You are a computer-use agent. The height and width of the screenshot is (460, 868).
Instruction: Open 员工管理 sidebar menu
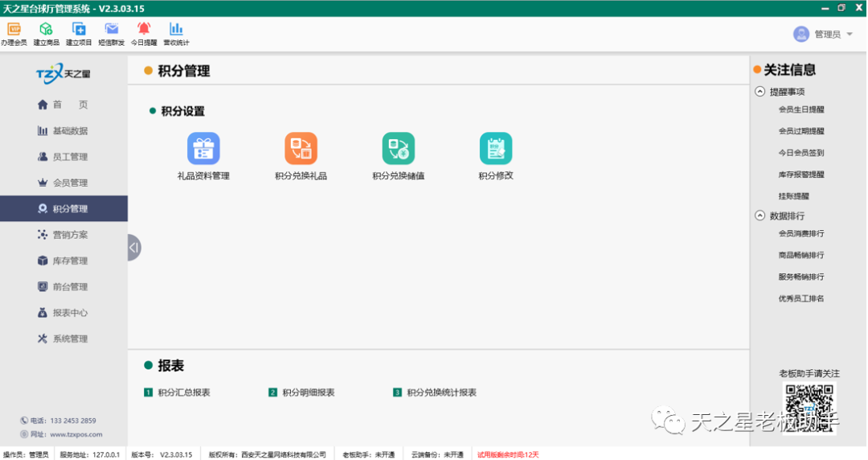tap(63, 157)
